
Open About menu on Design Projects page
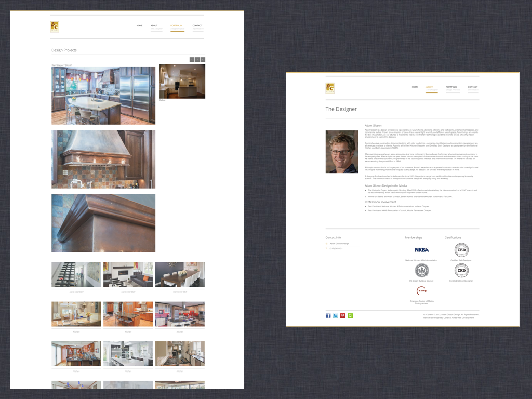pyautogui.click(x=155, y=26)
